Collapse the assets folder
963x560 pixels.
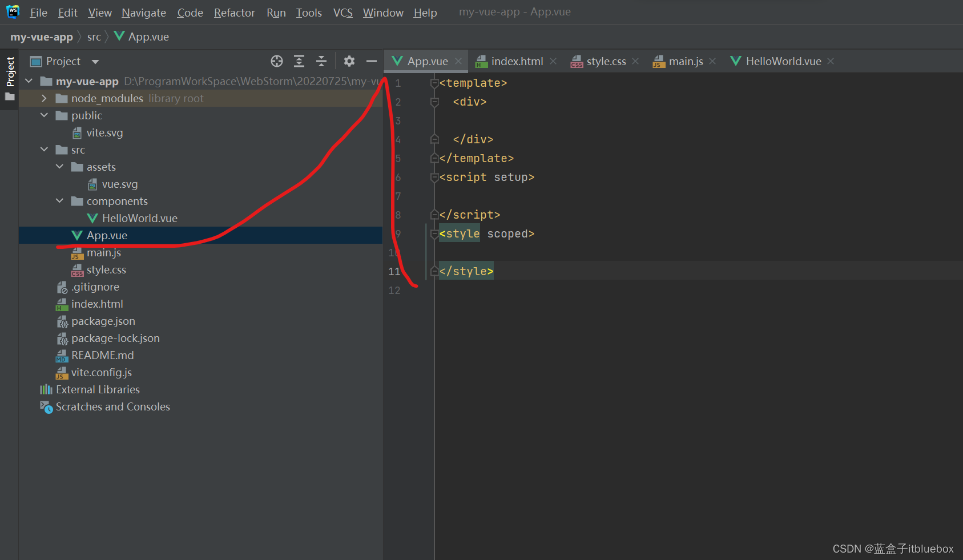pyautogui.click(x=59, y=167)
